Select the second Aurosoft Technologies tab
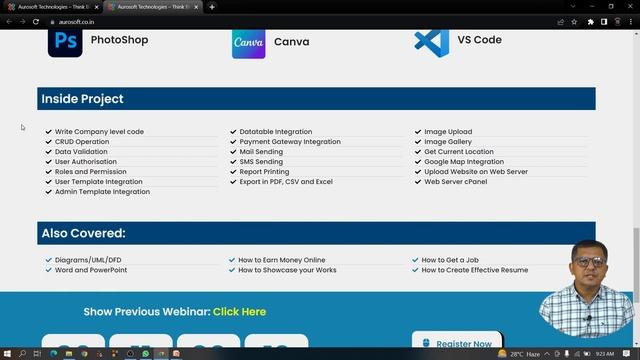The image size is (640, 360). [153, 7]
